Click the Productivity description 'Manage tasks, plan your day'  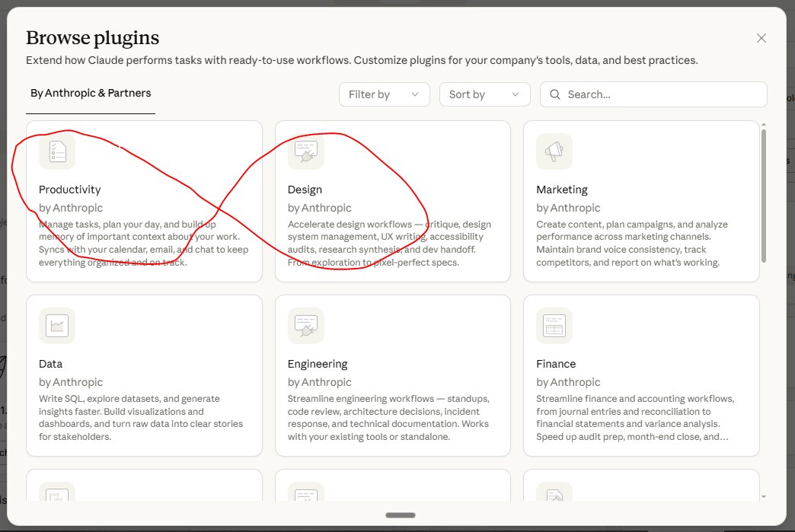(99, 224)
